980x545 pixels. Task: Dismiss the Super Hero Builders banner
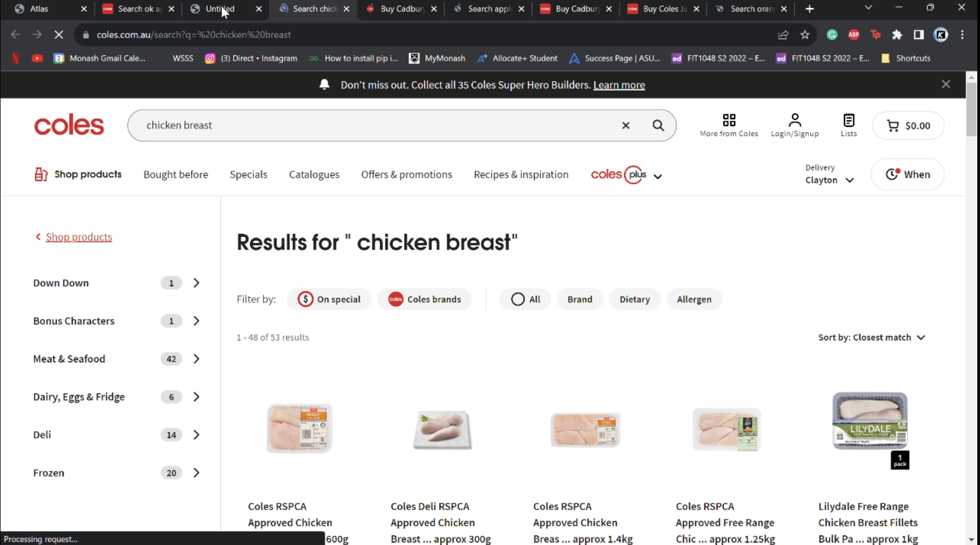click(946, 84)
